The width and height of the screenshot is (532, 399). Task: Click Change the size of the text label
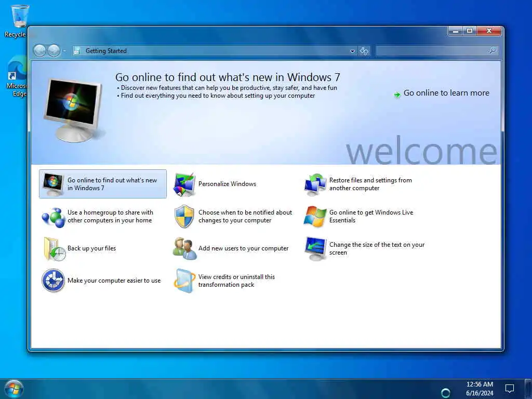click(x=377, y=249)
